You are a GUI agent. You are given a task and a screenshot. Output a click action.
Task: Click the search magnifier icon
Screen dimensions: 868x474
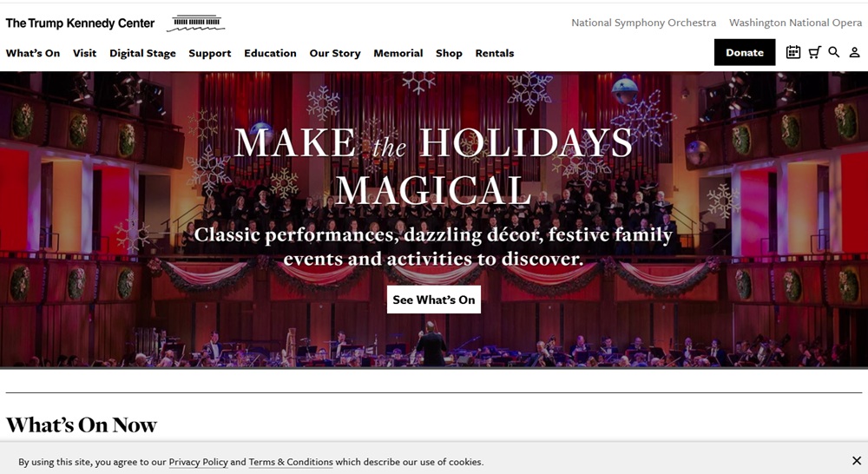click(x=834, y=53)
